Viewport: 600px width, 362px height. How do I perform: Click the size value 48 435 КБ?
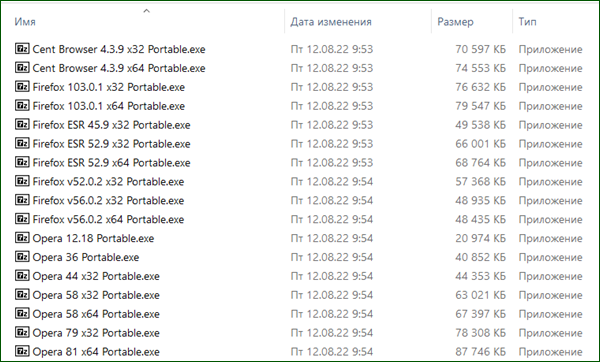click(x=481, y=220)
